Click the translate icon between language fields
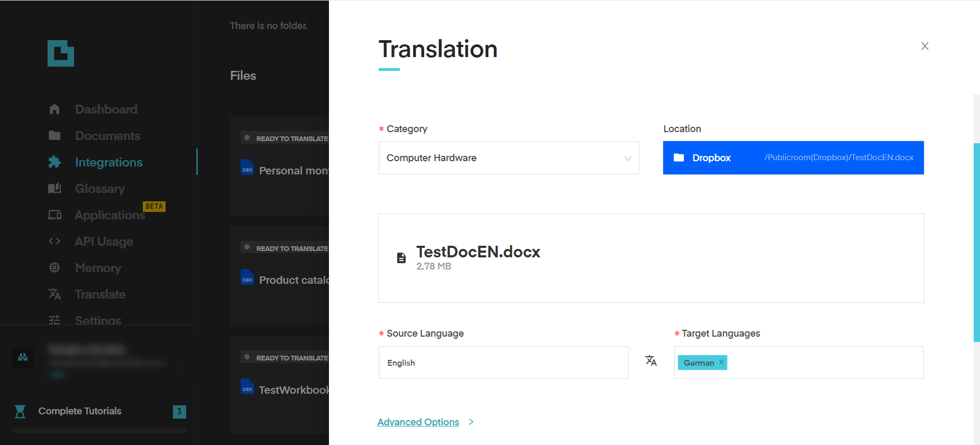 651,361
